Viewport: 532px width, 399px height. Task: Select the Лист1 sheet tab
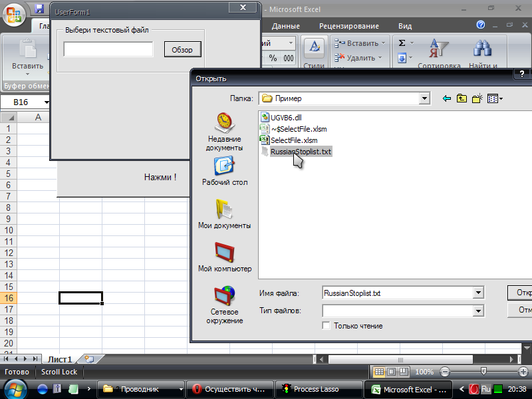pos(60,359)
